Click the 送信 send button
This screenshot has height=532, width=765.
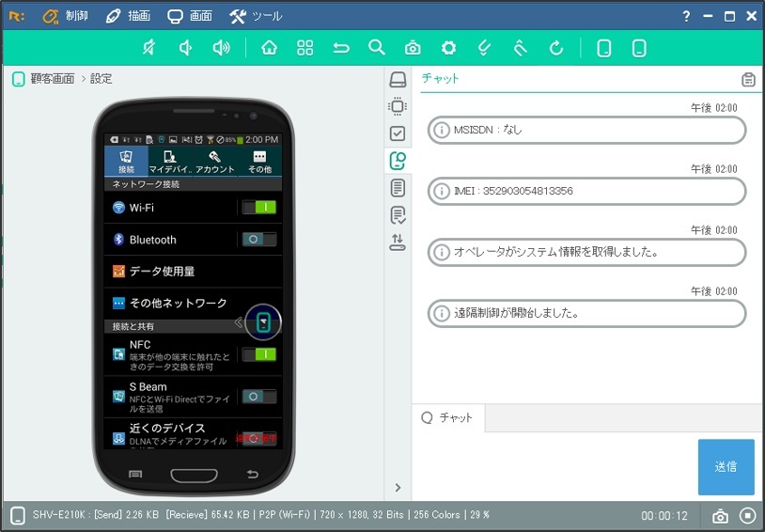726,466
